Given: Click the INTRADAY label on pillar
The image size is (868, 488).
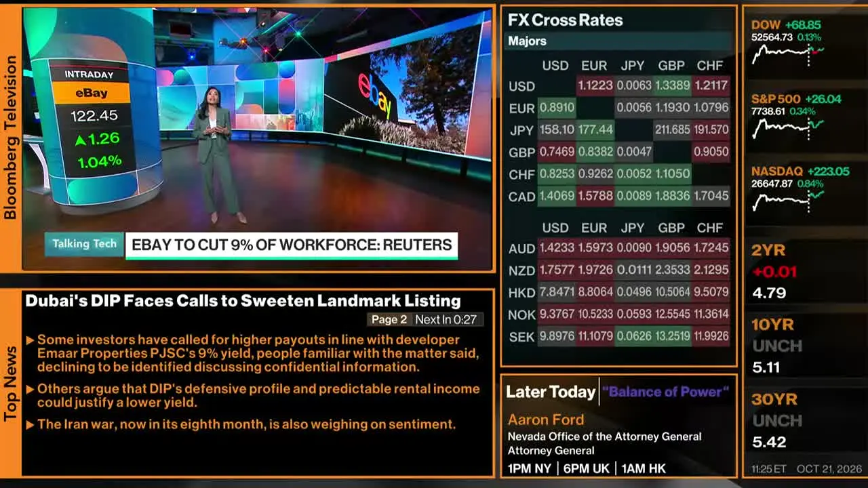Looking at the screenshot, I should click(x=89, y=75).
